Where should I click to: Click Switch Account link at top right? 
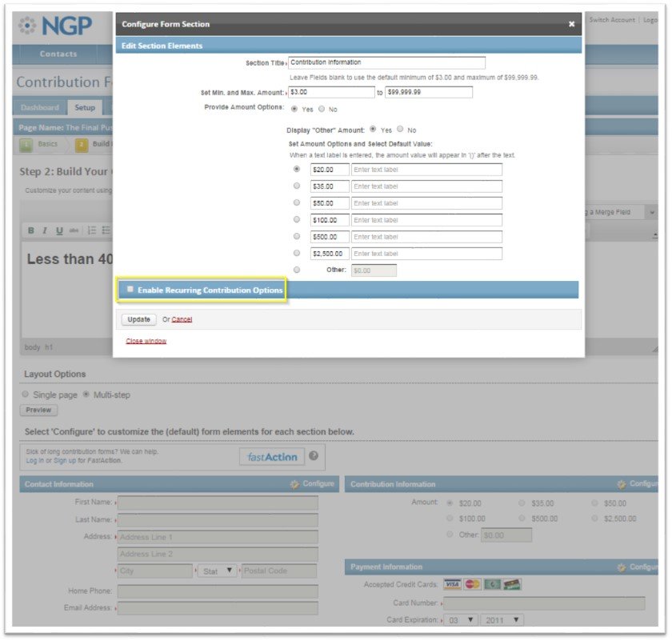611,20
